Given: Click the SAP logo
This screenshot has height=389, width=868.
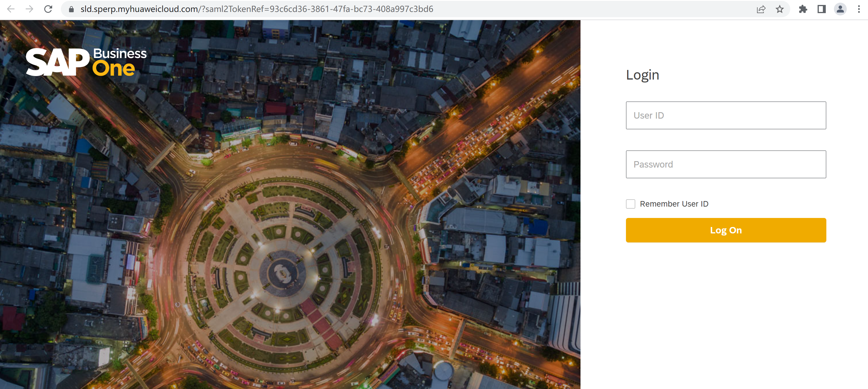Looking at the screenshot, I should coord(57,62).
